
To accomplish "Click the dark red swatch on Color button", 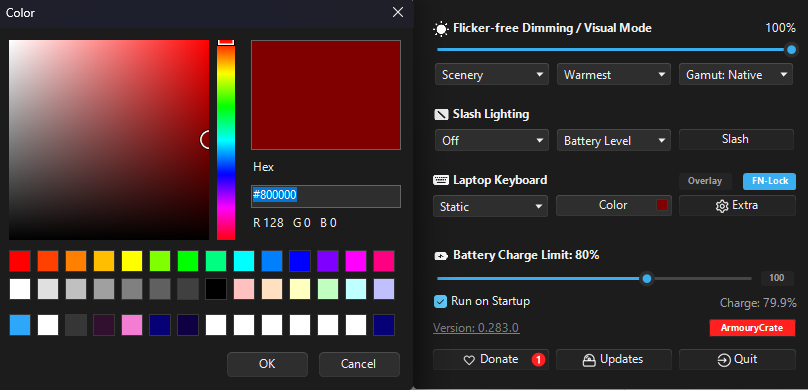I will click(x=662, y=205).
